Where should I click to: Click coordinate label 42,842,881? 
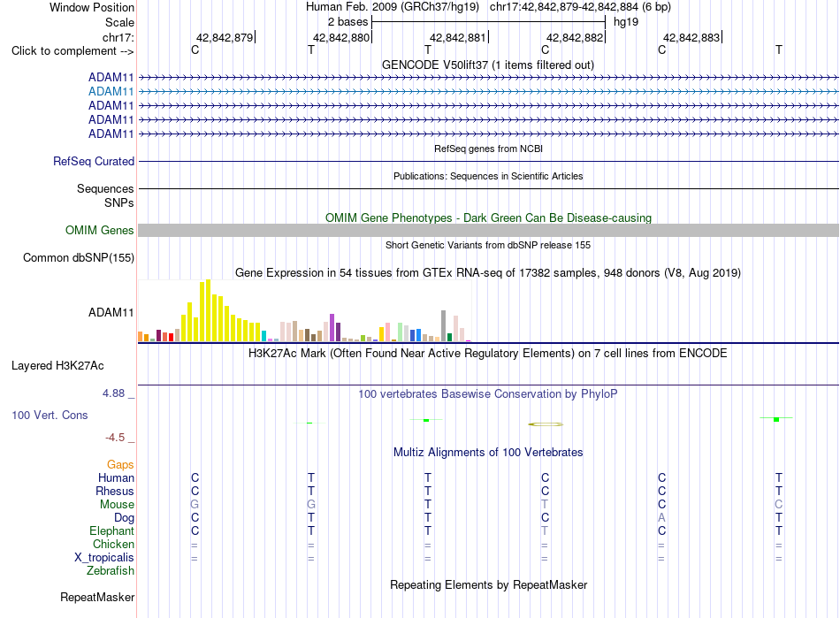(x=458, y=37)
